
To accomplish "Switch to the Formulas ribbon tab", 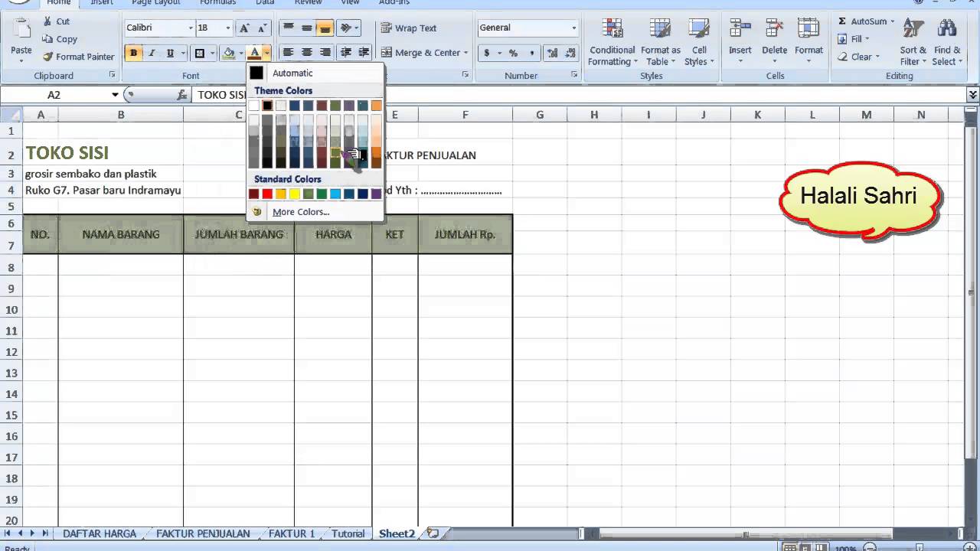I will (217, 3).
